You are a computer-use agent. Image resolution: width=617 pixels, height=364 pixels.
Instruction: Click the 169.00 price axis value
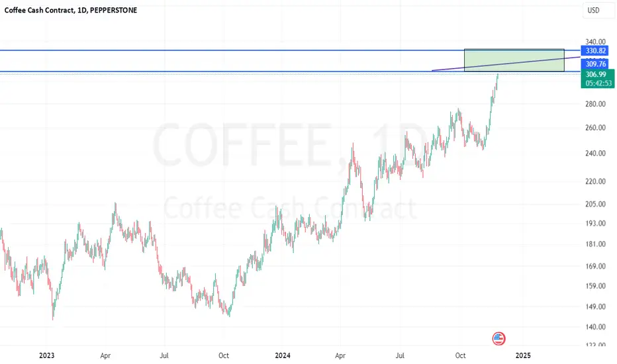(595, 266)
